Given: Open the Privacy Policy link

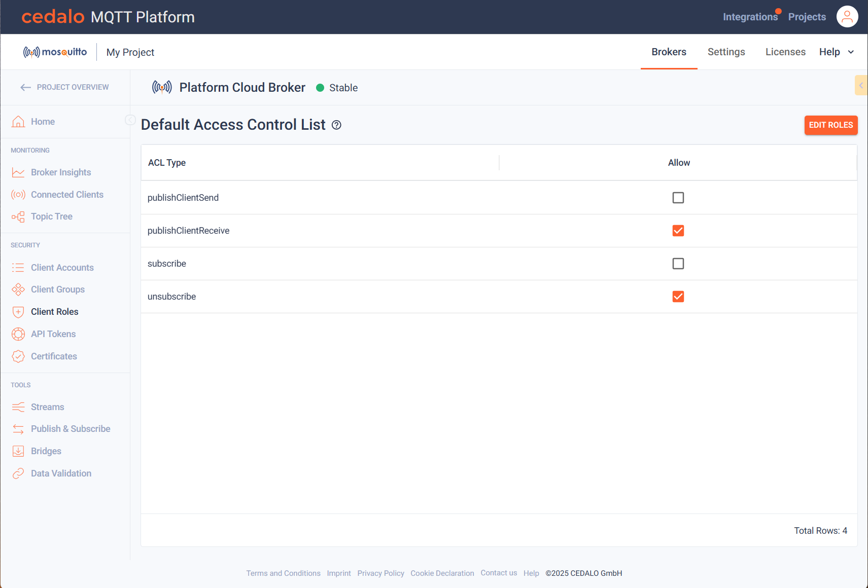Looking at the screenshot, I should pyautogui.click(x=380, y=573).
